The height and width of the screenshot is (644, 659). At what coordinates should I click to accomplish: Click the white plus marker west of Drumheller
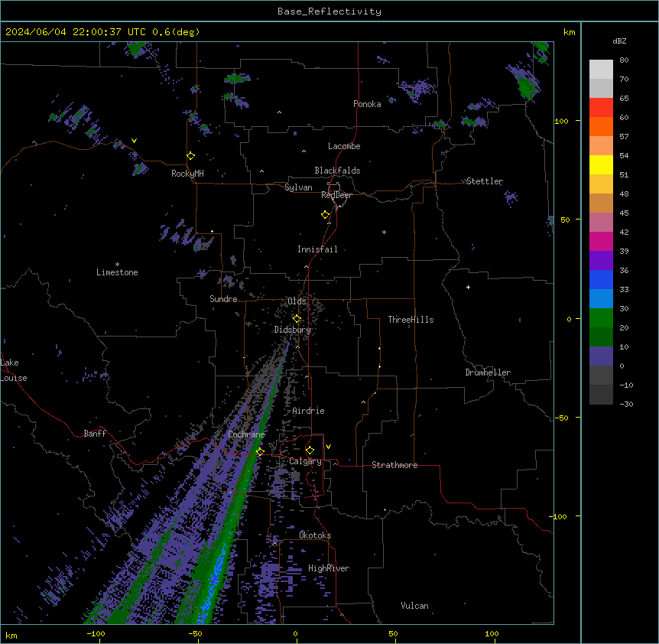(x=468, y=287)
